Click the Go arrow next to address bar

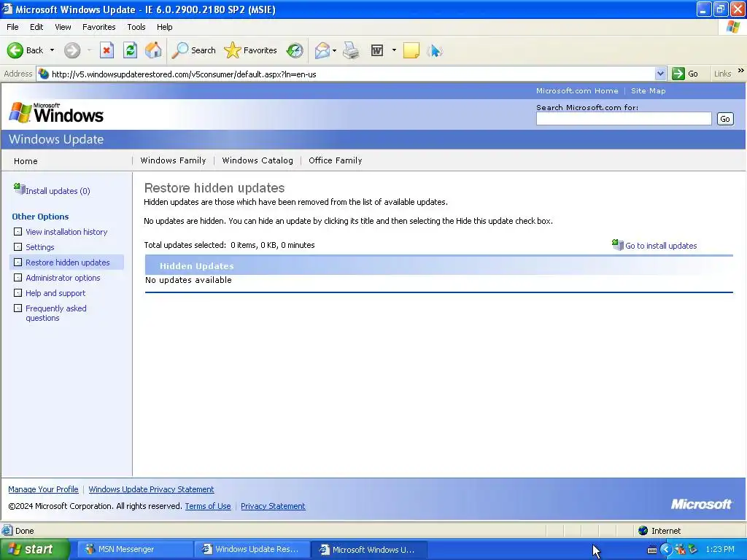pyautogui.click(x=678, y=74)
